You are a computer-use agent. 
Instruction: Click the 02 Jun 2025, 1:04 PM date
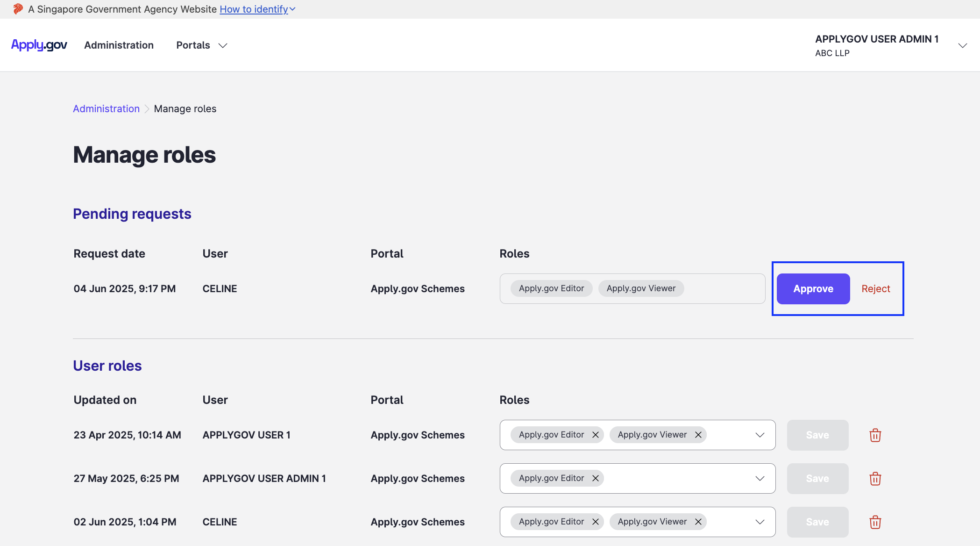[x=125, y=522]
